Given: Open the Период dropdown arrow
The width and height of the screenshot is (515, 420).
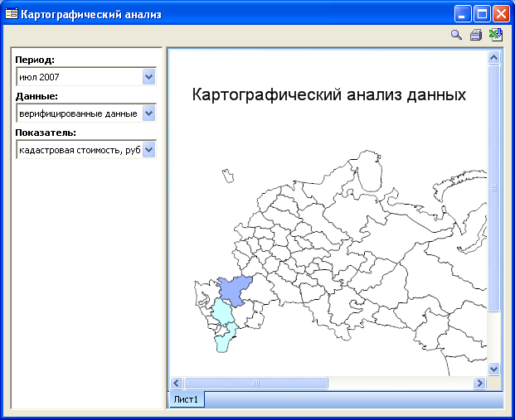Looking at the screenshot, I should pyautogui.click(x=148, y=77).
